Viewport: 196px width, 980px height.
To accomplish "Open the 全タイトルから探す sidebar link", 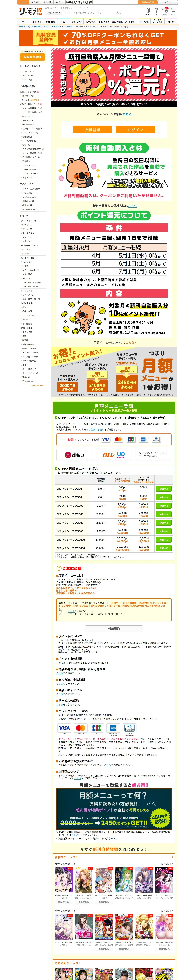I will (x=31, y=189).
